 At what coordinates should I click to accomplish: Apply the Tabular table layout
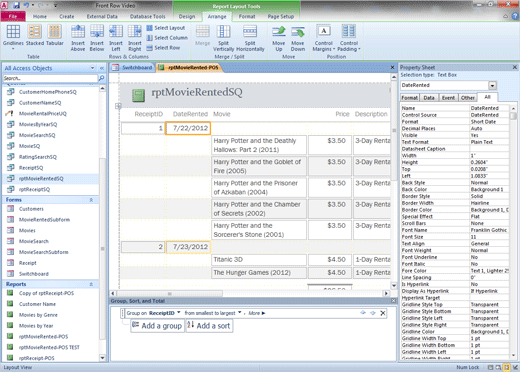click(55, 35)
